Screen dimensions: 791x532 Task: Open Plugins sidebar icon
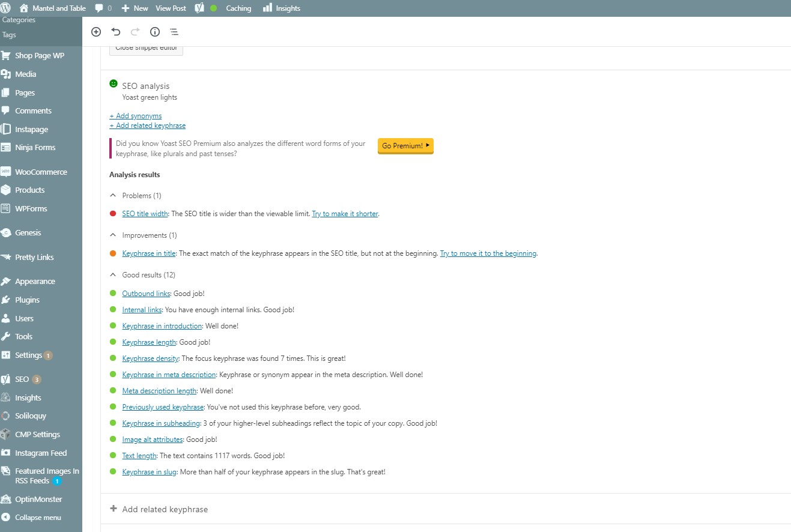6,300
